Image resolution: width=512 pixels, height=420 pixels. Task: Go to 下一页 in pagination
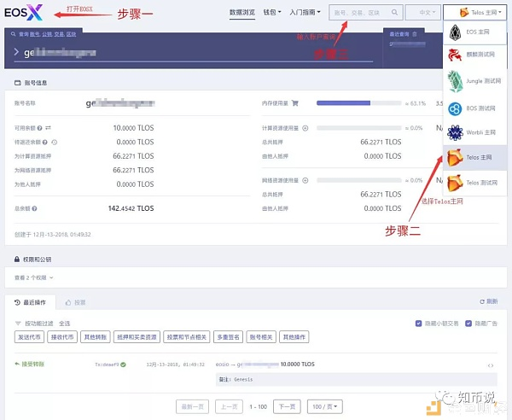click(x=287, y=406)
